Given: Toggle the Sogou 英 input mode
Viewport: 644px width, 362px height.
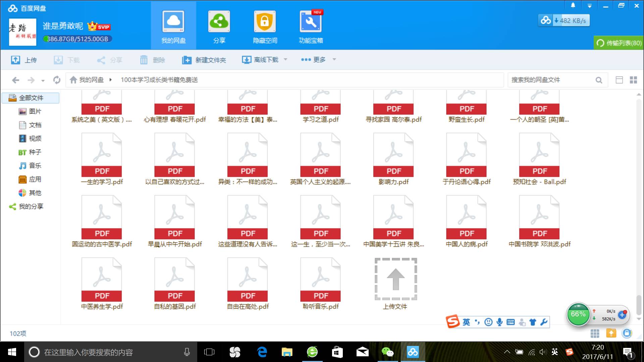Looking at the screenshot, I should click(466, 322).
